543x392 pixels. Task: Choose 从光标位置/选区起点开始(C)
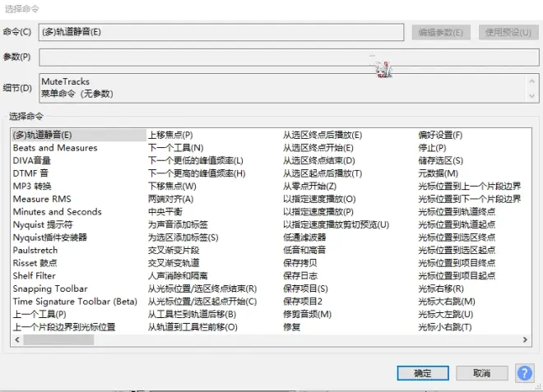(x=202, y=302)
